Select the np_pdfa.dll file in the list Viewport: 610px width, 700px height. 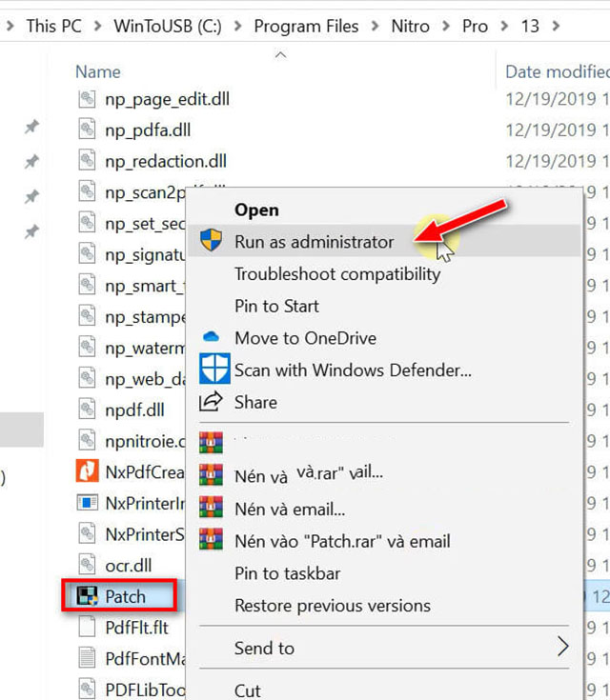(148, 130)
